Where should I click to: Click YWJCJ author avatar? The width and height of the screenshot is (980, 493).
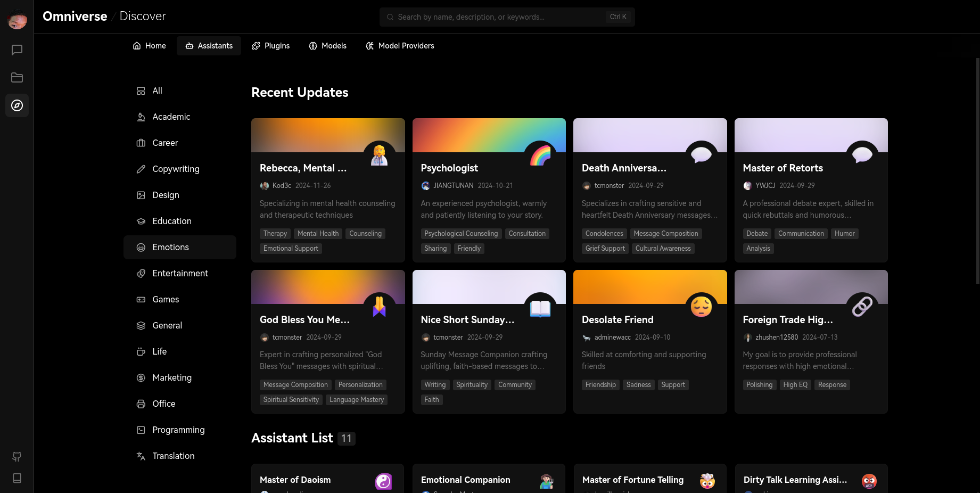tap(747, 186)
